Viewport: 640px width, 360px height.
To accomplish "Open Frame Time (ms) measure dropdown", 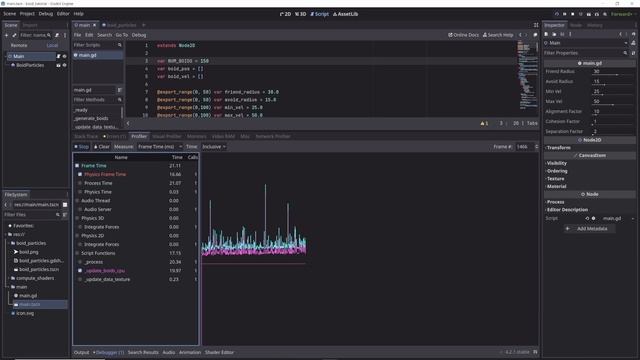I will 160,147.
